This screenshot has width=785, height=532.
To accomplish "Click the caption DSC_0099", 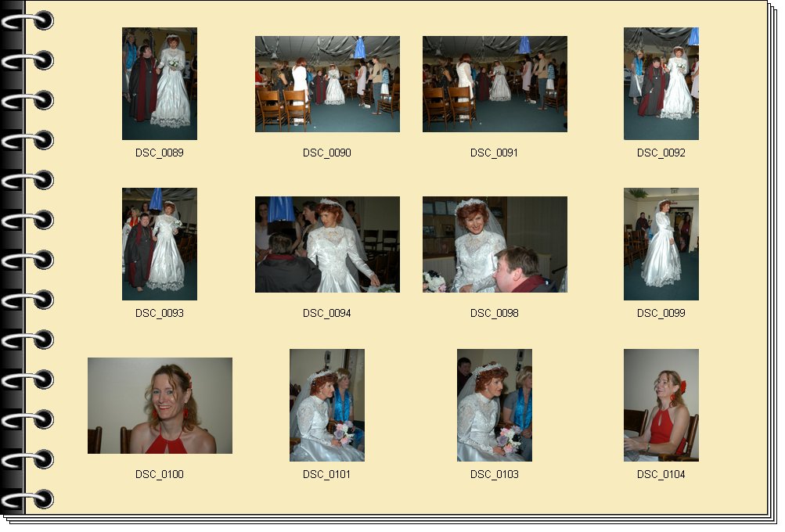I will point(661,313).
